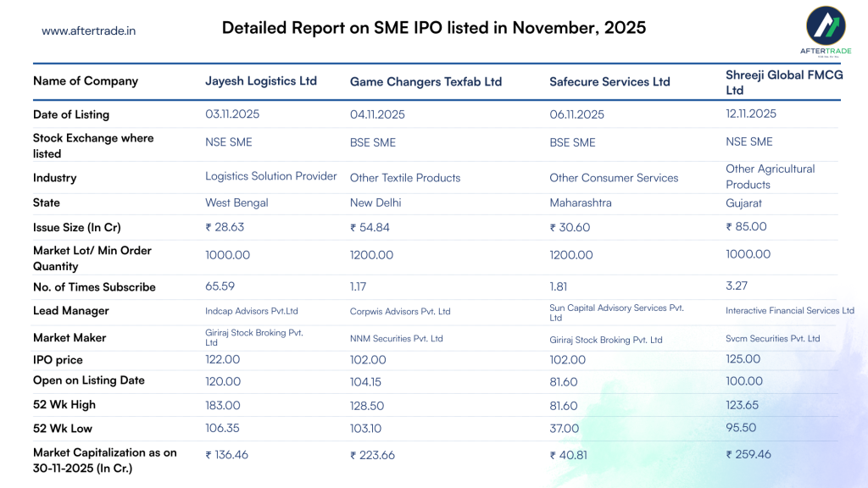
Task: Click the report title heading
Action: click(433, 28)
